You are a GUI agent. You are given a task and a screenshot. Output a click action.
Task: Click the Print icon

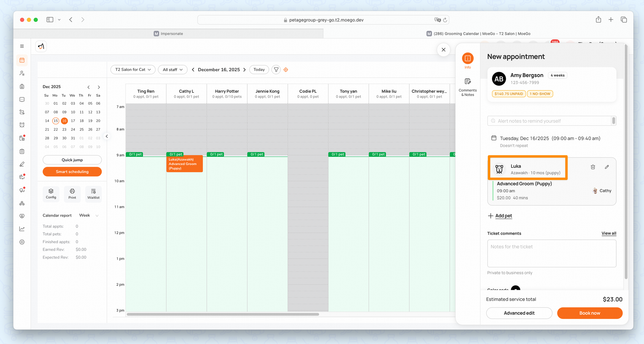(72, 194)
